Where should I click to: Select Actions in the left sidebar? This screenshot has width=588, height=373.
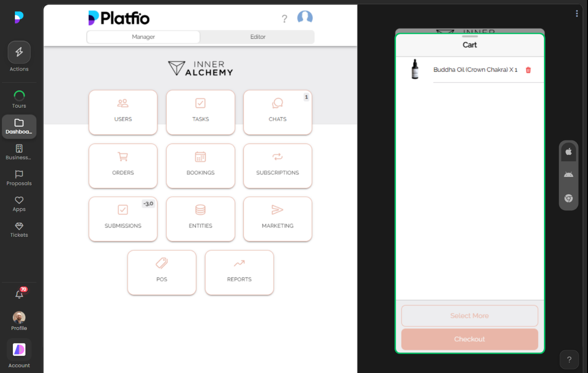pos(19,56)
